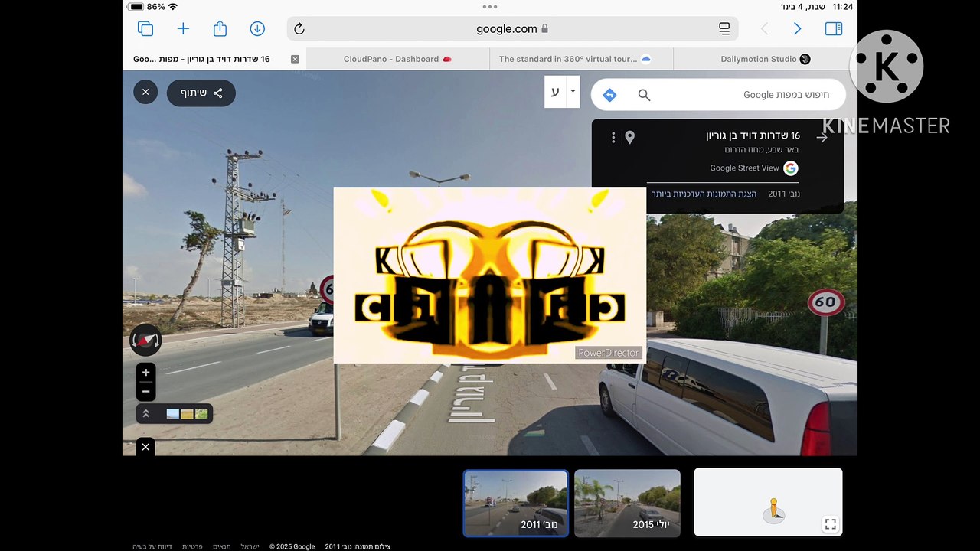
Task: Open דיווח על בעיה report link
Action: 152,546
